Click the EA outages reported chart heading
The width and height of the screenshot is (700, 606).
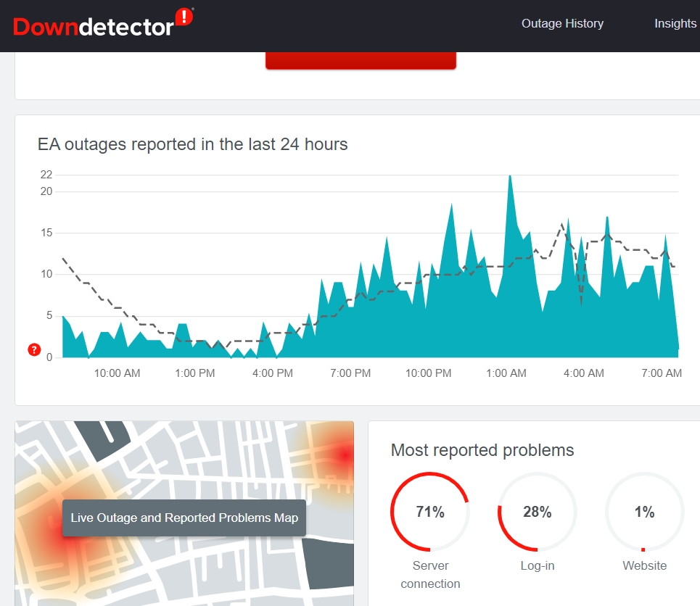193,144
